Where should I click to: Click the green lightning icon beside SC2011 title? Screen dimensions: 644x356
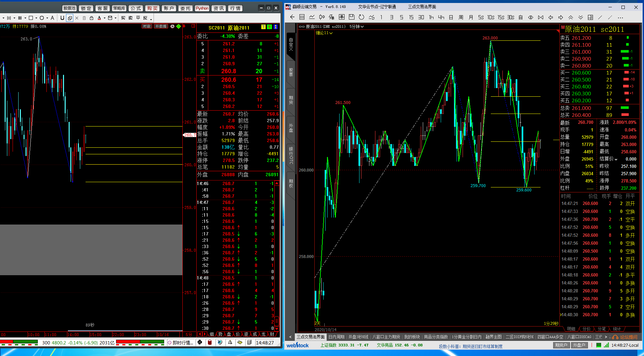pos(270,27)
